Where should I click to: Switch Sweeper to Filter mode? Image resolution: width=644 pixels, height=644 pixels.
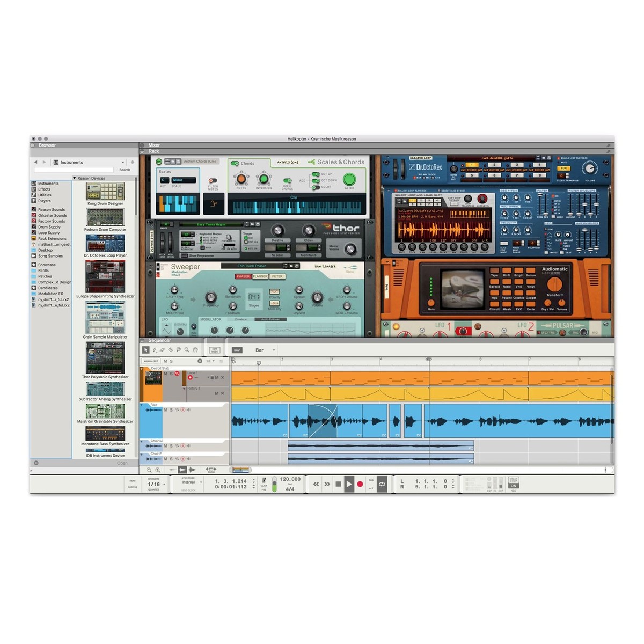pos(277,276)
